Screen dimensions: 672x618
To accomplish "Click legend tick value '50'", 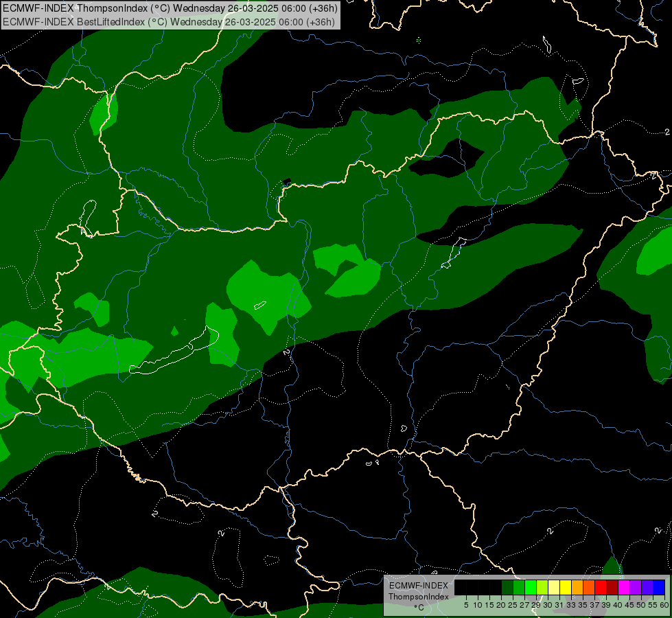I will [x=640, y=605].
